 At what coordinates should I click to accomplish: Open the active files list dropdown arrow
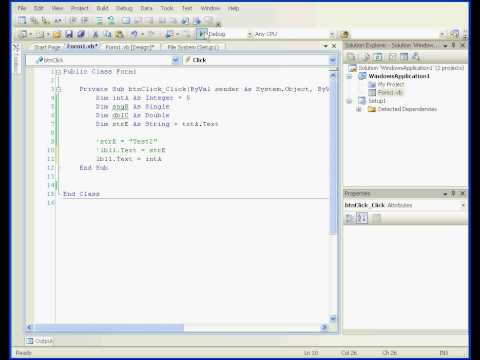(x=326, y=46)
